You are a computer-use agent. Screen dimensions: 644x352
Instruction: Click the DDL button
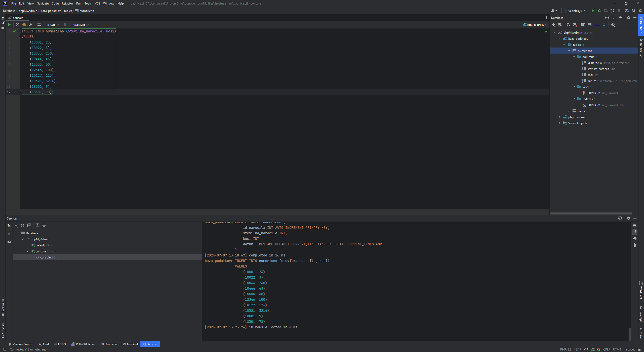[x=597, y=25]
